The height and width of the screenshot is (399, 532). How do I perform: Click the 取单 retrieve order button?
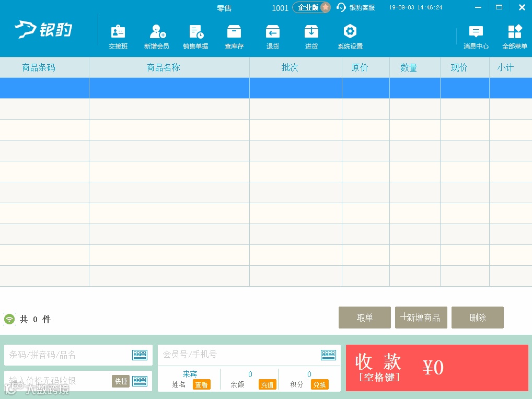pos(365,318)
